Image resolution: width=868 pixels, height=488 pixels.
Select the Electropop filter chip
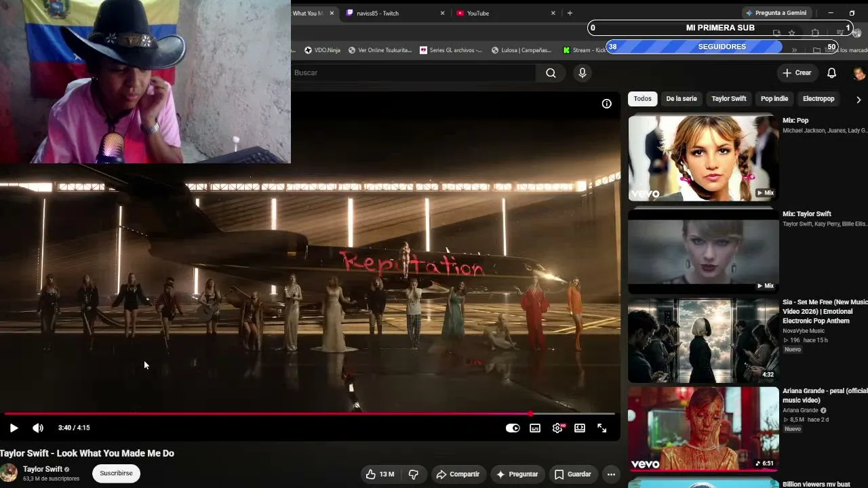point(818,99)
